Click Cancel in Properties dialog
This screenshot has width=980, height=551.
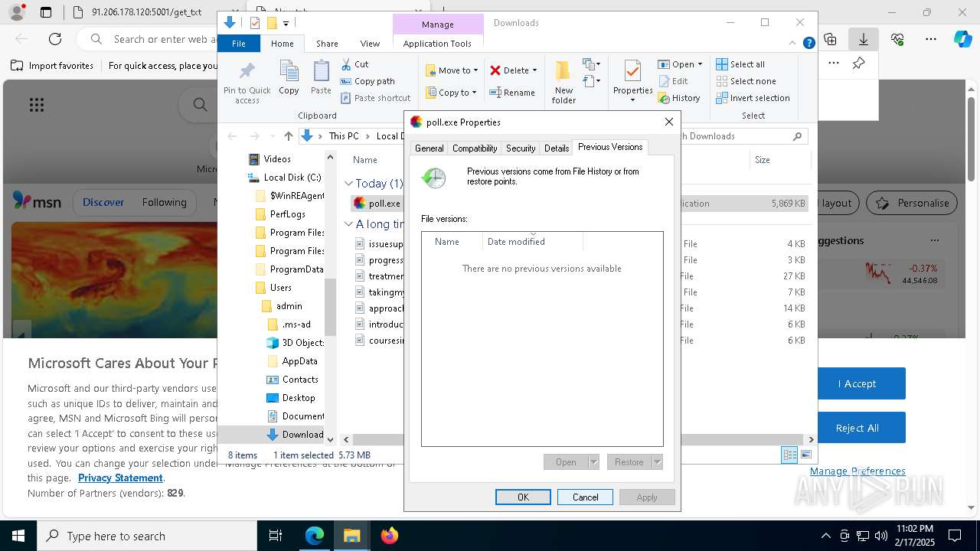pyautogui.click(x=585, y=497)
